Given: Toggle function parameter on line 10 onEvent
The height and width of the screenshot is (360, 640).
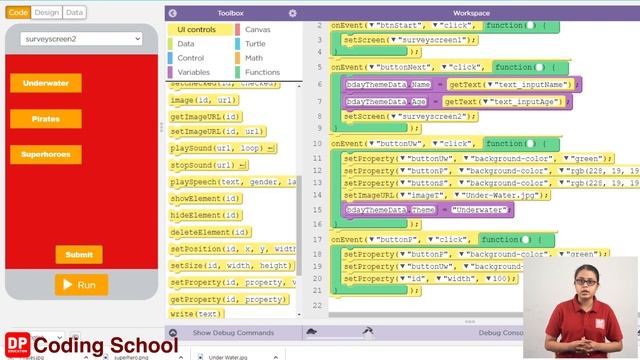Looking at the screenshot, I should 530,144.
